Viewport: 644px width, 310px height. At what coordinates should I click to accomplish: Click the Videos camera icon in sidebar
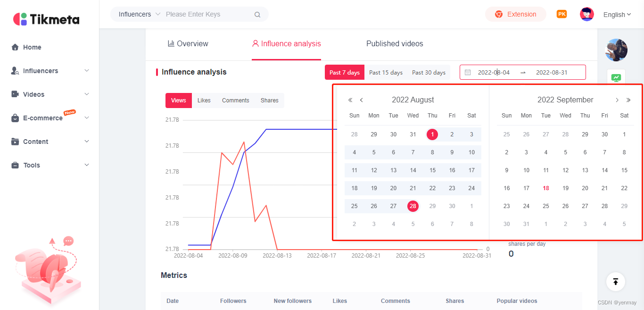15,94
